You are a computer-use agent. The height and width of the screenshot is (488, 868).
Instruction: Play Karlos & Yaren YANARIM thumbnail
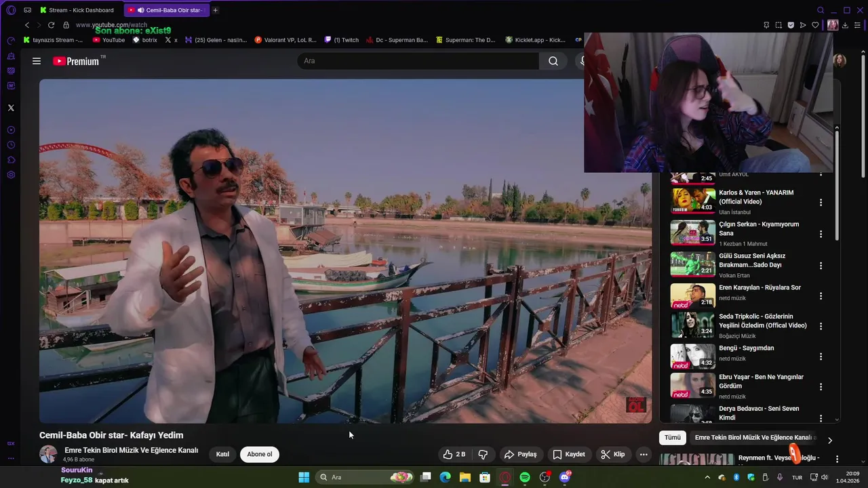[x=692, y=200]
